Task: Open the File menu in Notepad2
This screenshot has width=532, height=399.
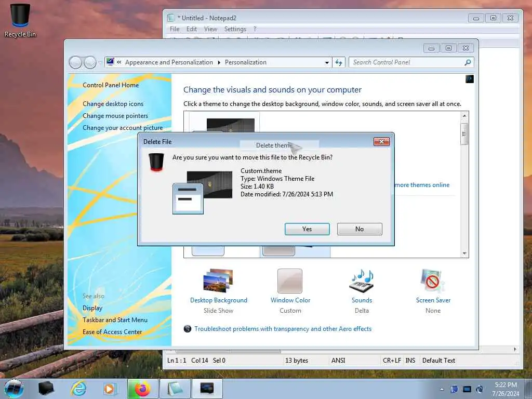Action: pos(175,29)
